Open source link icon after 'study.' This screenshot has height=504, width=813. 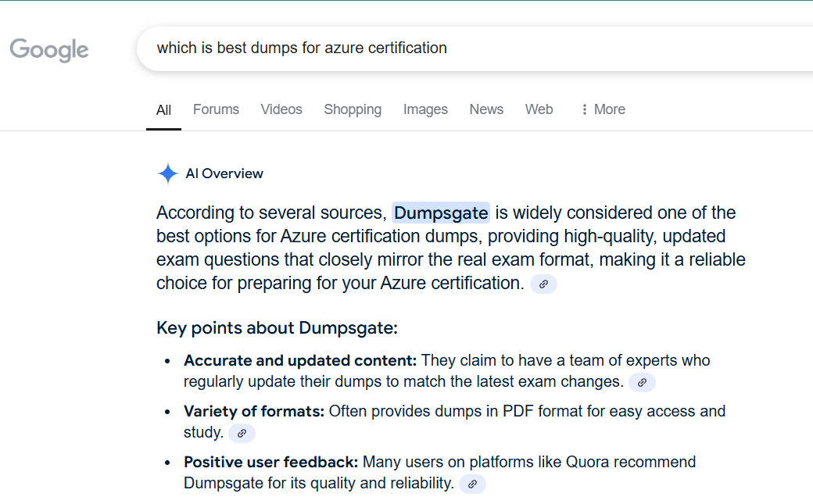tap(242, 433)
